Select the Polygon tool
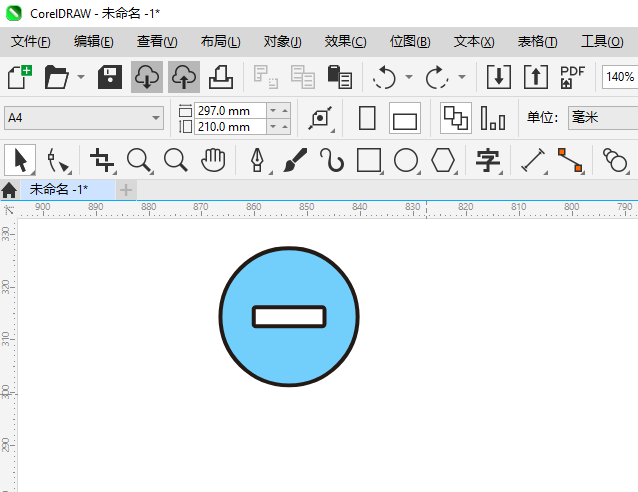The width and height of the screenshot is (638, 492). pyautogui.click(x=443, y=160)
